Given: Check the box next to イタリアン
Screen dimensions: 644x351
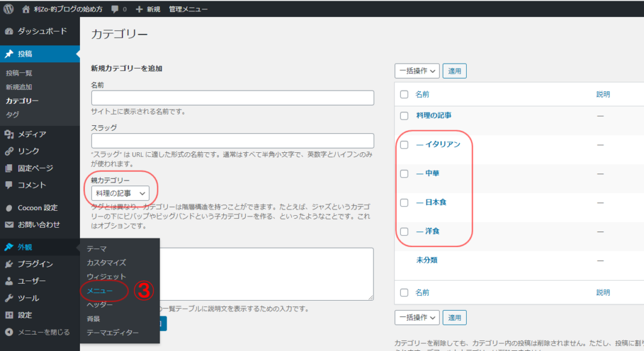Looking at the screenshot, I should [x=404, y=145].
